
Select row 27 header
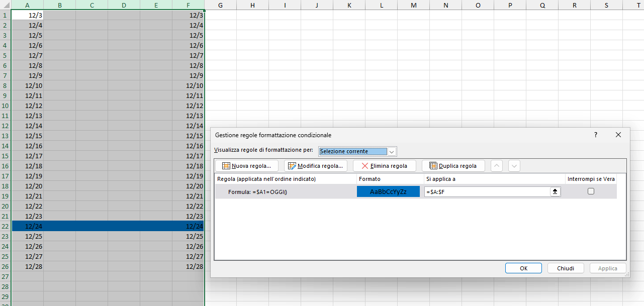click(x=5, y=276)
